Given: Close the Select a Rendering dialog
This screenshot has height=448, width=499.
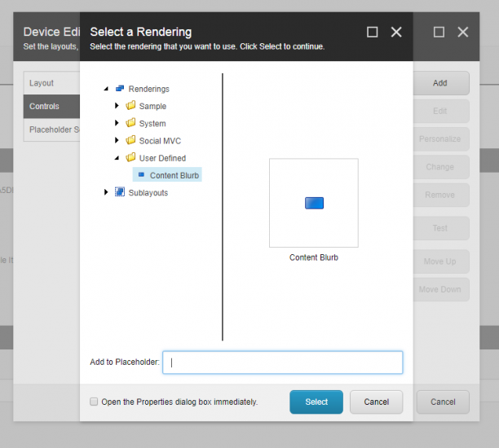Looking at the screenshot, I should 396,32.
